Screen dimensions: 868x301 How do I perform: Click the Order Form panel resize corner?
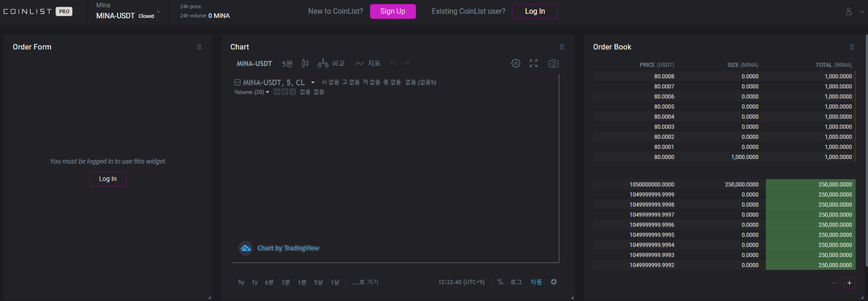click(210, 296)
